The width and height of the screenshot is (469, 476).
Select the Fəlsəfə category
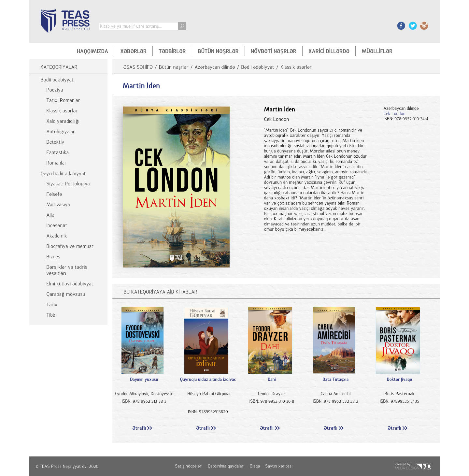coord(54,194)
